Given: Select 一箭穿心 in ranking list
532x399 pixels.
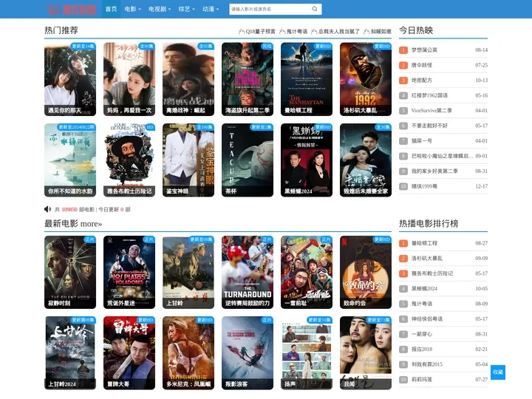Looking at the screenshot, I should pyautogui.click(x=421, y=334).
